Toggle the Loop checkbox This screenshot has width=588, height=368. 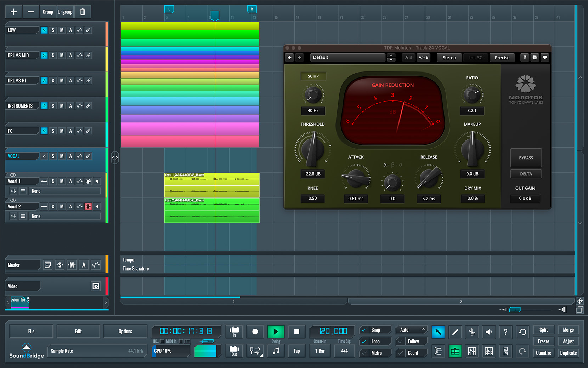364,341
